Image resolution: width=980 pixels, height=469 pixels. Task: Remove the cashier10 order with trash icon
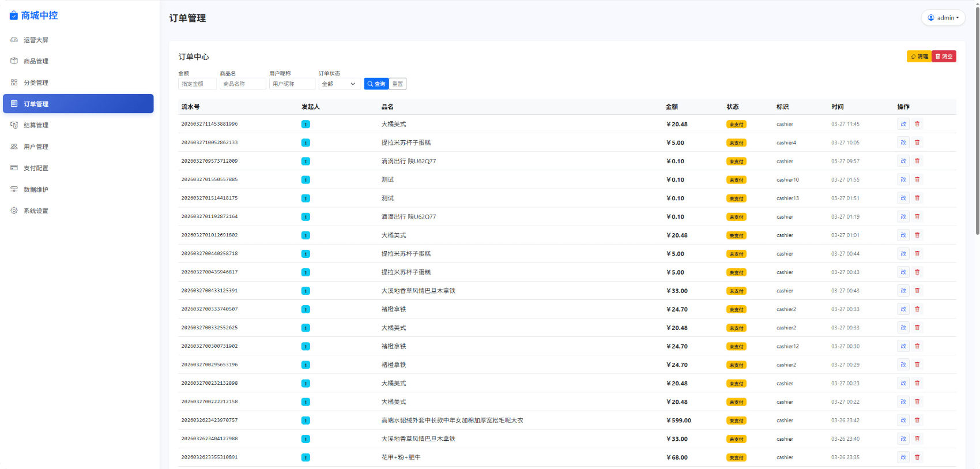917,179
